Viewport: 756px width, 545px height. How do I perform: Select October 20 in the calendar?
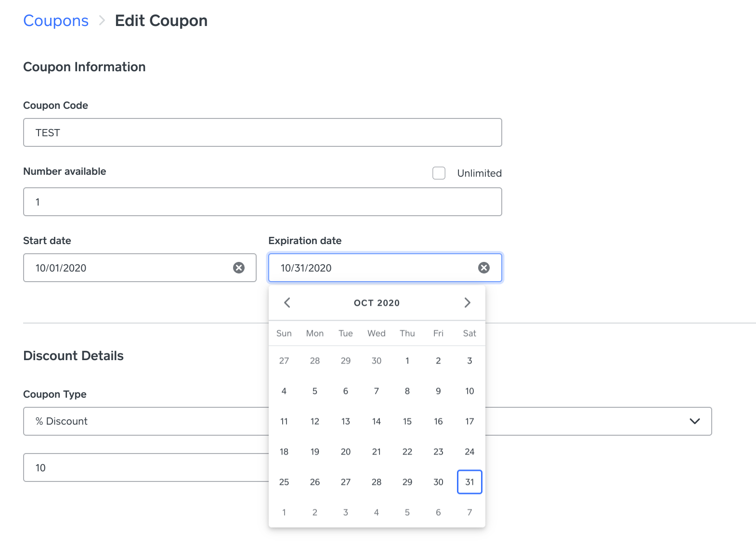pyautogui.click(x=346, y=452)
